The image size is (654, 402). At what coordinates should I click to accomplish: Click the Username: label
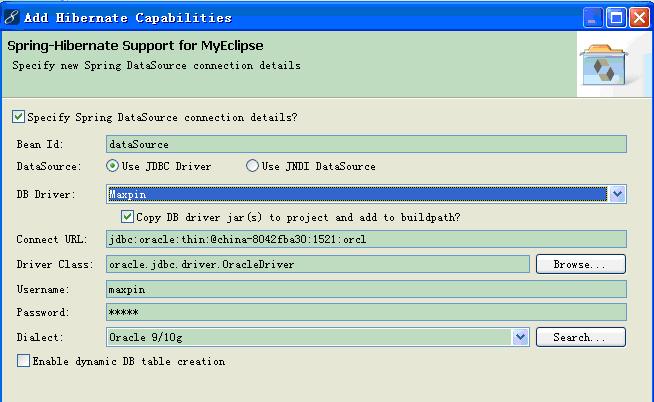pos(43,289)
